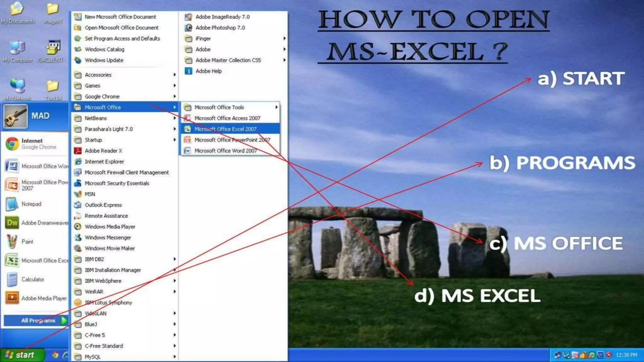Click the All Programs button
This screenshot has height=362, width=644.
pos(38,321)
